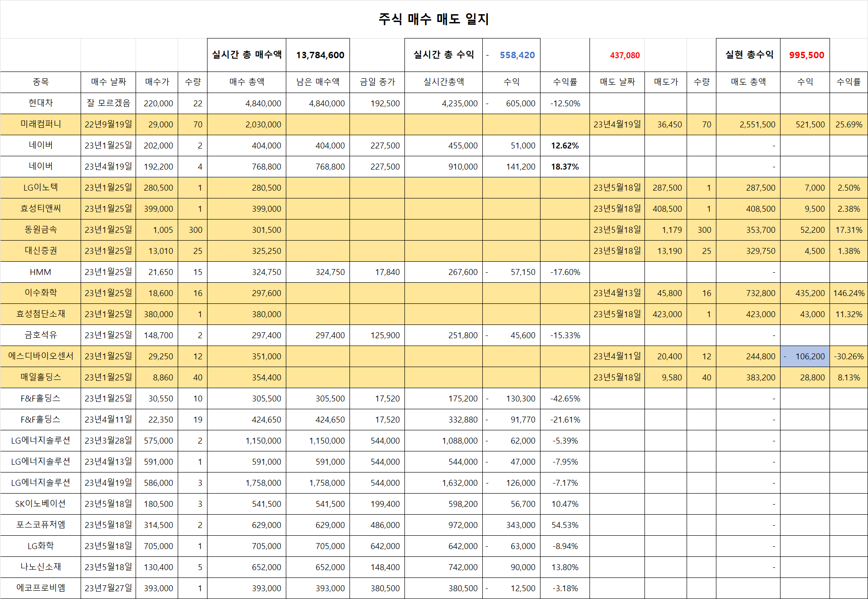Click the 54.53% return cell
The image size is (868, 599).
point(565,525)
